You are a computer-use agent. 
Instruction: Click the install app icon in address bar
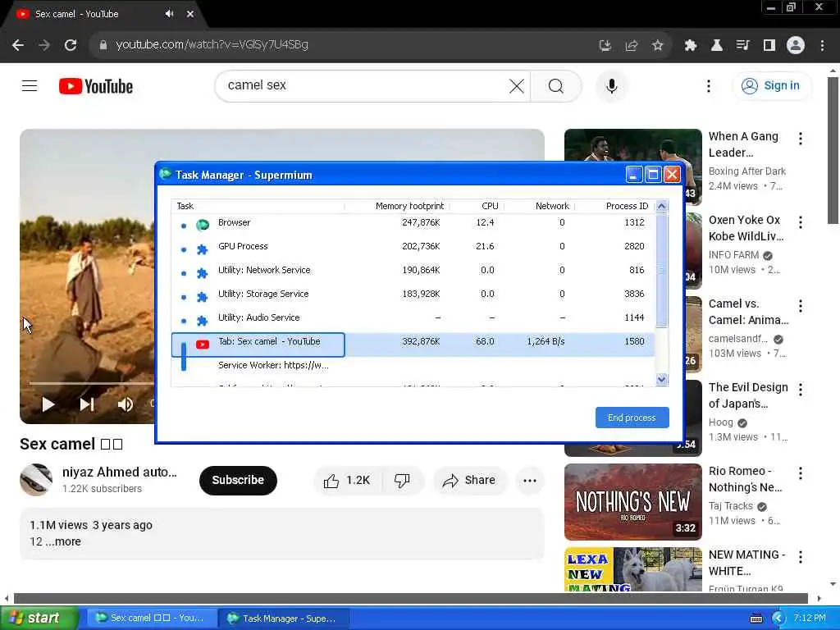(605, 45)
